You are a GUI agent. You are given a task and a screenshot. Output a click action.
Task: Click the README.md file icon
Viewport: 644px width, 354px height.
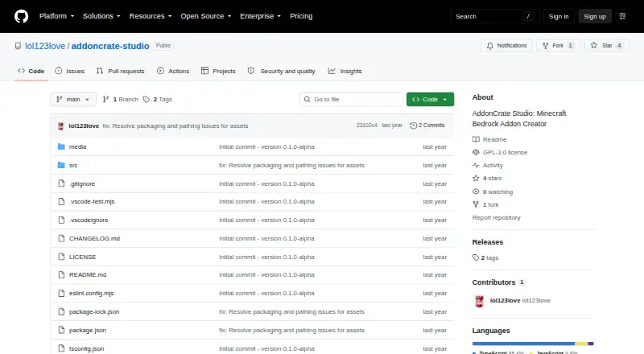point(61,274)
